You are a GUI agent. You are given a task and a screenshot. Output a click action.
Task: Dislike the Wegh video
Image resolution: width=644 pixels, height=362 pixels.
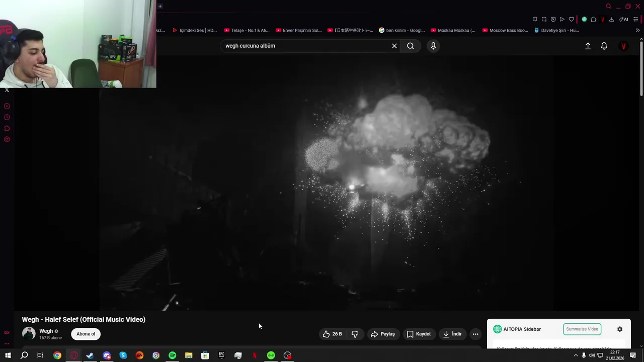pyautogui.click(x=355, y=334)
